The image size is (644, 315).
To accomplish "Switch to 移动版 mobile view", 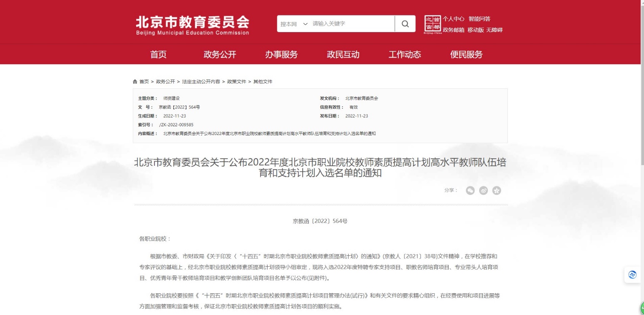I will (x=476, y=30).
